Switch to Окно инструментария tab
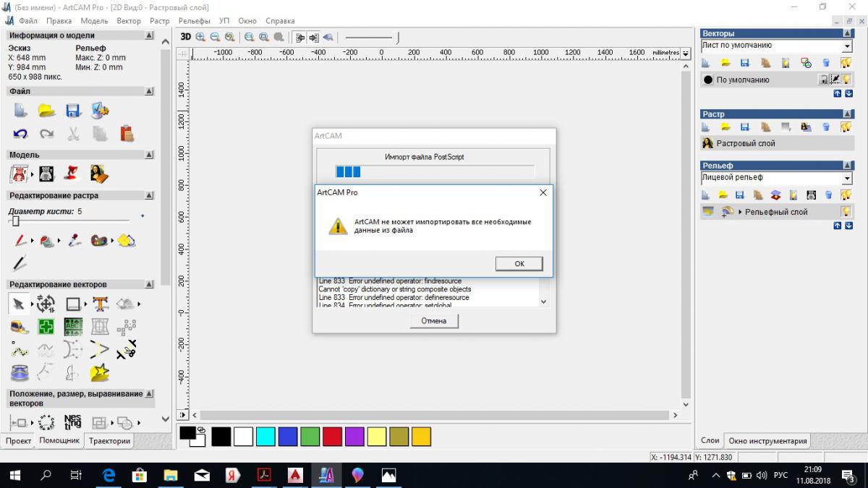This screenshot has width=868, height=488. click(x=767, y=440)
